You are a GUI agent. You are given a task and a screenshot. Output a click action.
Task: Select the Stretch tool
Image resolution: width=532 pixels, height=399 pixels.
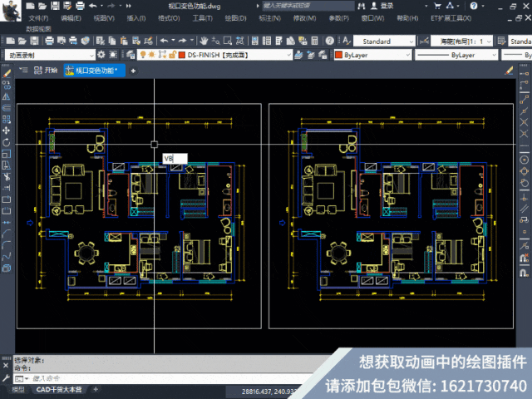click(7, 165)
